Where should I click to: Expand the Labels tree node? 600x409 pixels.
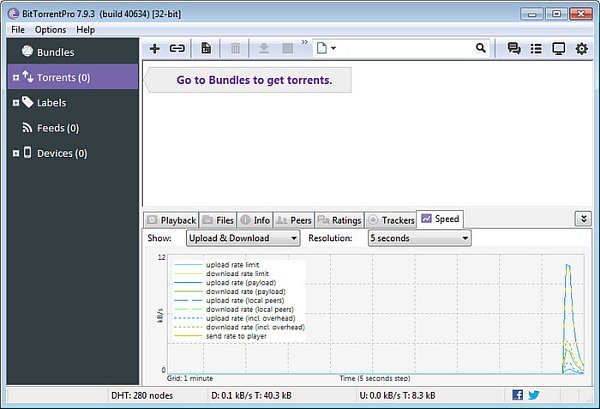coord(16,103)
